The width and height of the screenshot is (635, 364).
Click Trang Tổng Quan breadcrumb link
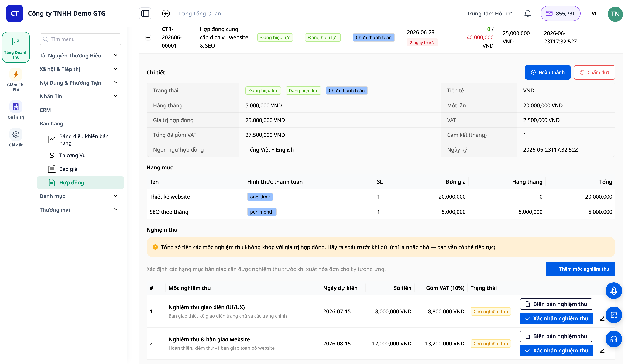pyautogui.click(x=199, y=13)
